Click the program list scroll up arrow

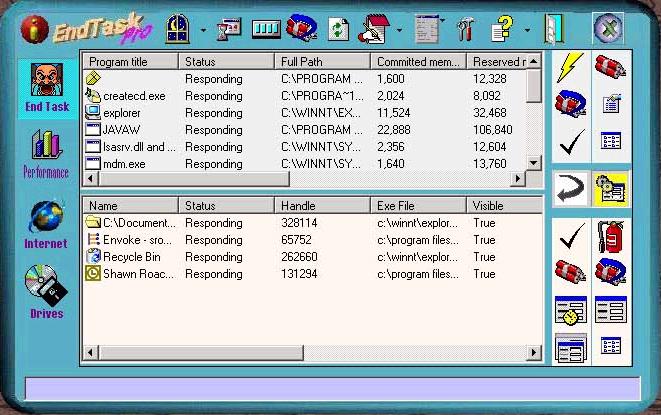tap(534, 62)
